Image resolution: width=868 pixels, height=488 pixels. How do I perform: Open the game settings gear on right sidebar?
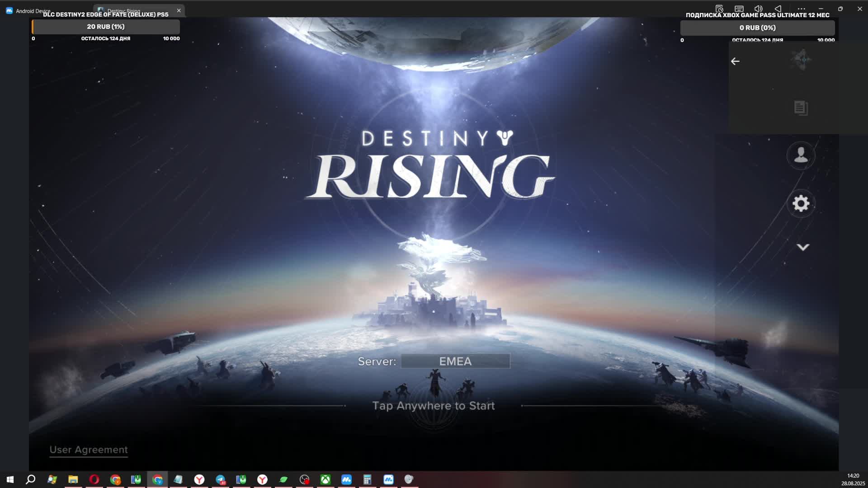tap(801, 203)
